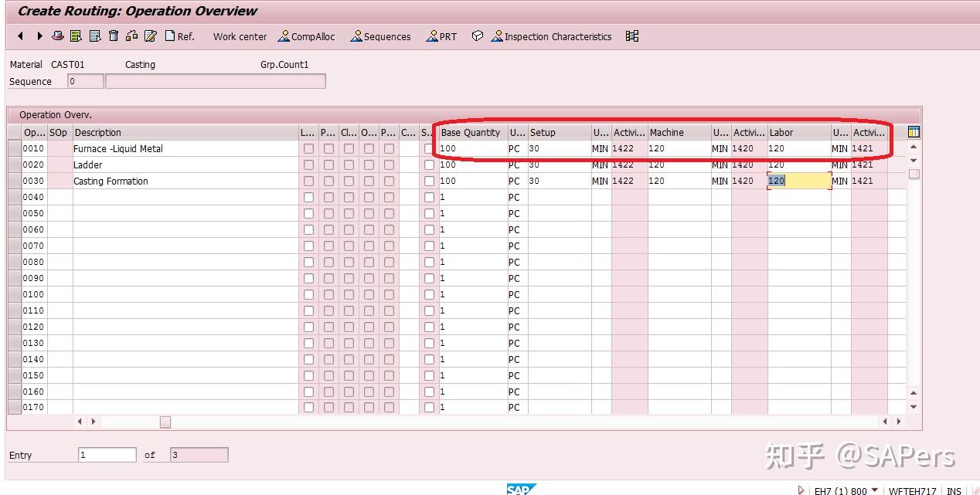Image resolution: width=980 pixels, height=495 pixels.
Task: Expand the status bar message arrow
Action: [801, 490]
